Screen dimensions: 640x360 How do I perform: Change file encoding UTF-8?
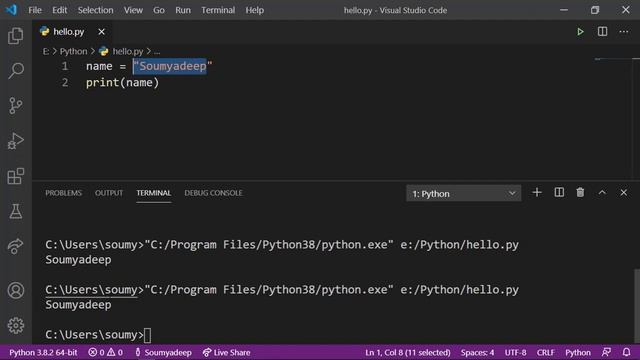(515, 352)
